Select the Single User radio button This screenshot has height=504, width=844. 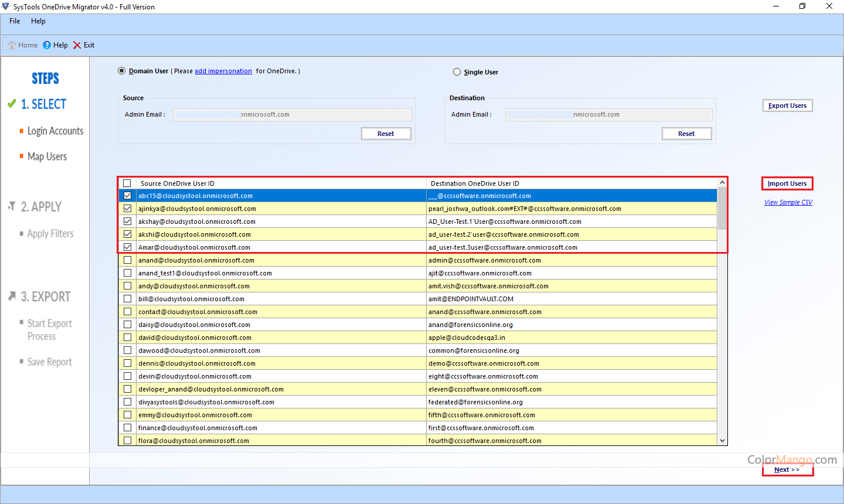click(457, 72)
